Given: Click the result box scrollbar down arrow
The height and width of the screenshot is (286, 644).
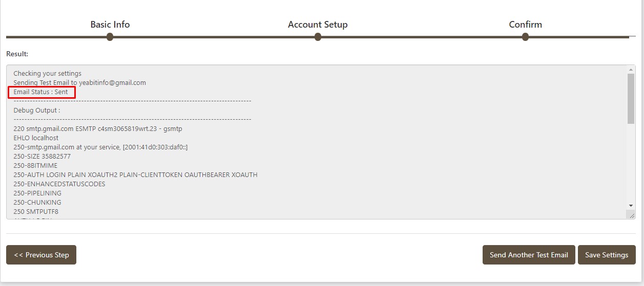Looking at the screenshot, I should pos(631,205).
